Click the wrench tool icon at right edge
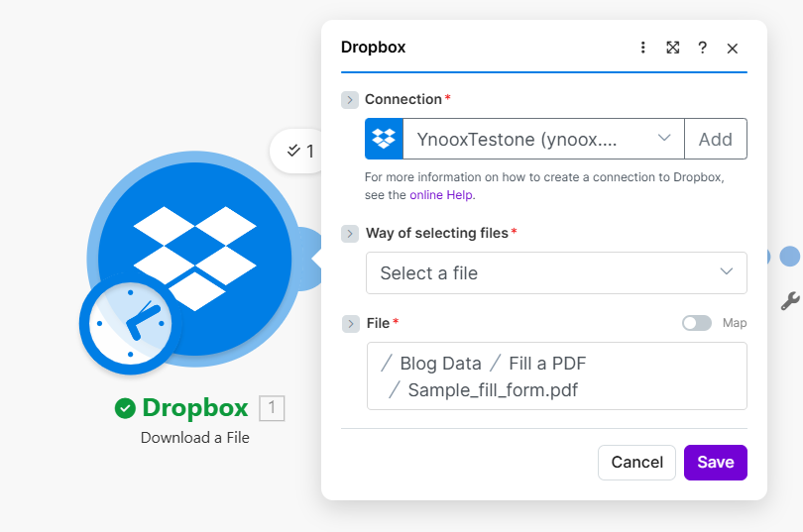The image size is (803, 532). pos(789,301)
